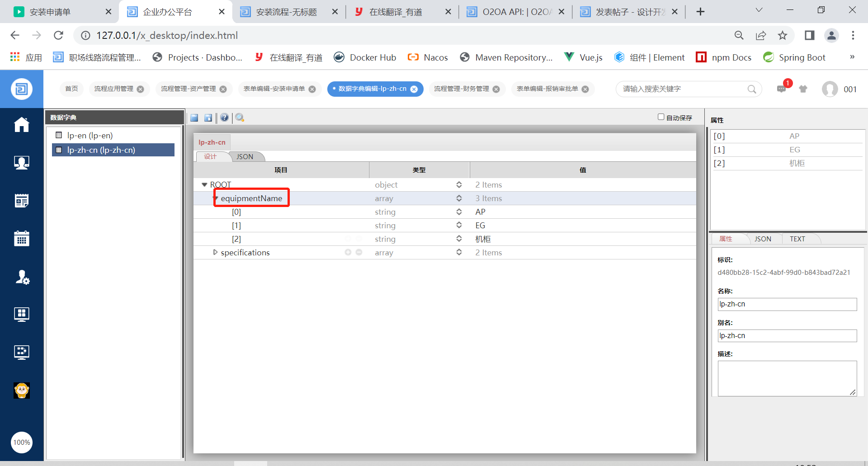Open type selector for the [0] row

click(459, 212)
